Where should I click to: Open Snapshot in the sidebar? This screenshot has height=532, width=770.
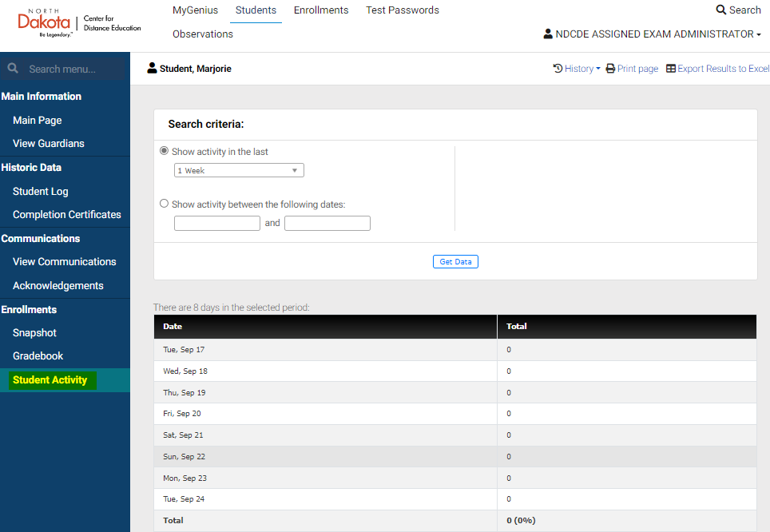(x=34, y=332)
